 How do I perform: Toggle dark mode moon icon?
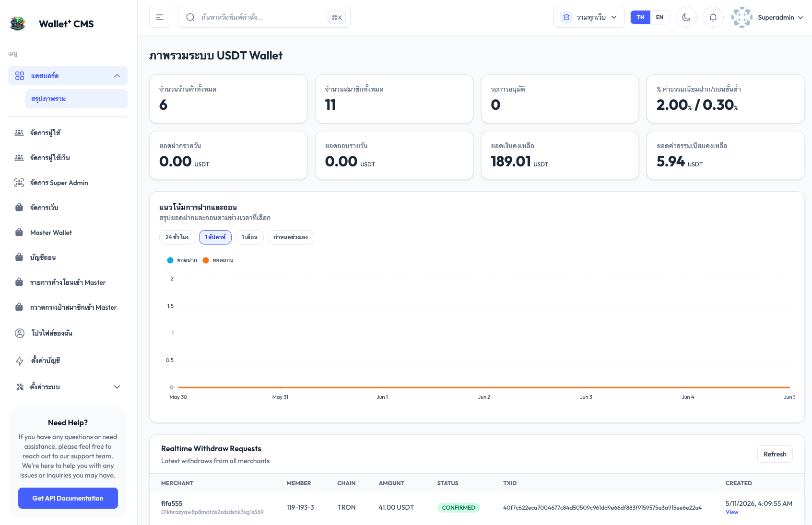pos(686,17)
